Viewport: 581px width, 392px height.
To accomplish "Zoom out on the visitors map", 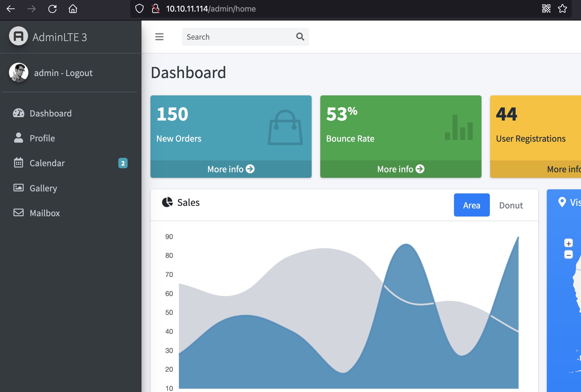I will tap(568, 255).
